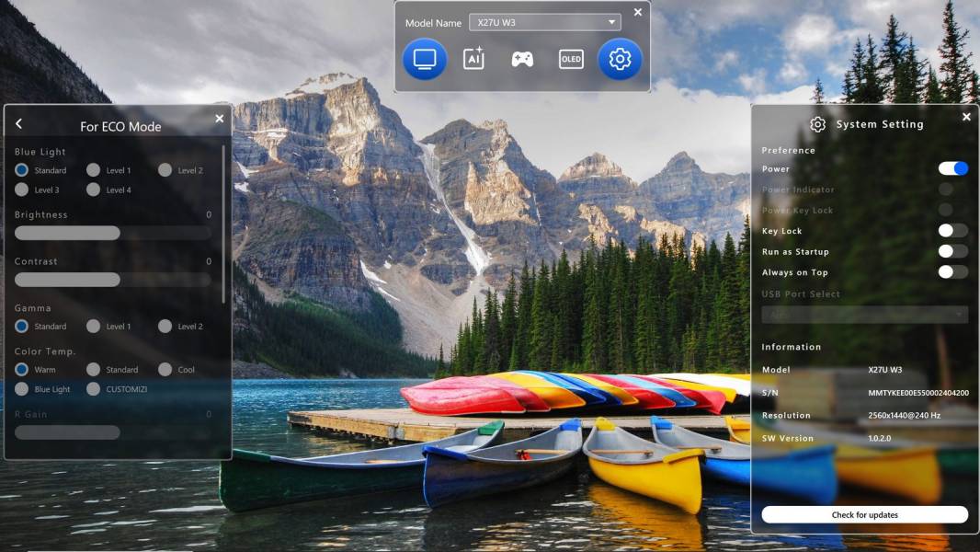Click the serial number MMTYKEE00E550002404200
The height and width of the screenshot is (552, 980).
point(918,393)
